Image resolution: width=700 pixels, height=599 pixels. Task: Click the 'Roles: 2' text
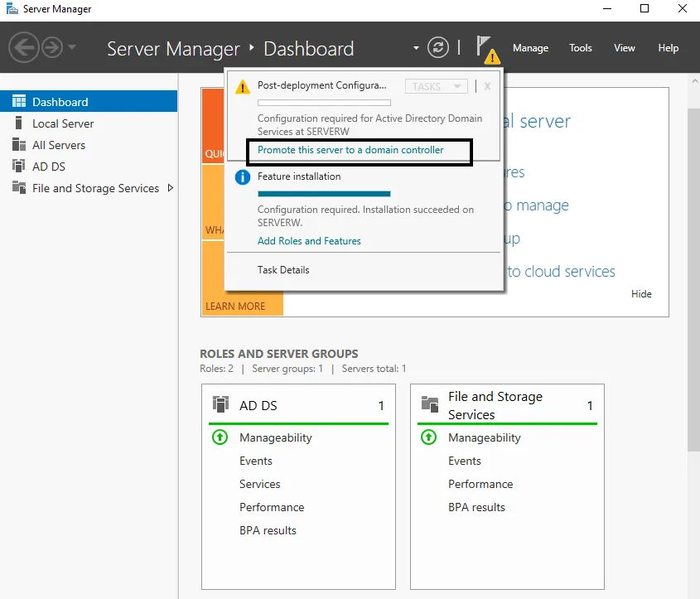tap(216, 369)
